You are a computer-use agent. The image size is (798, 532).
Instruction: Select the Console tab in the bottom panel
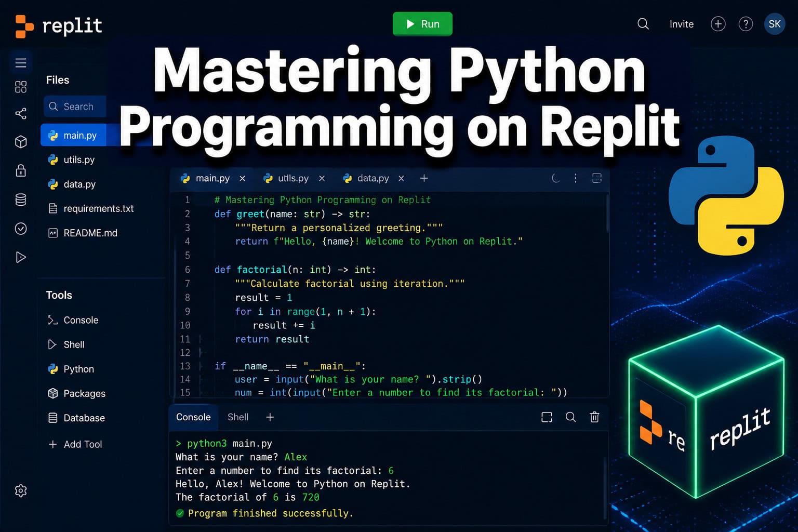coord(193,417)
